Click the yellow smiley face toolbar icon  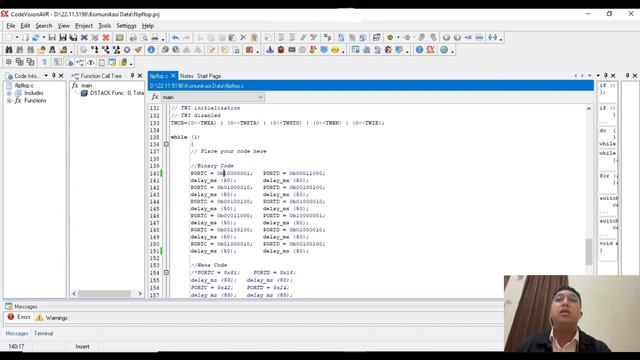pyautogui.click(x=335, y=50)
